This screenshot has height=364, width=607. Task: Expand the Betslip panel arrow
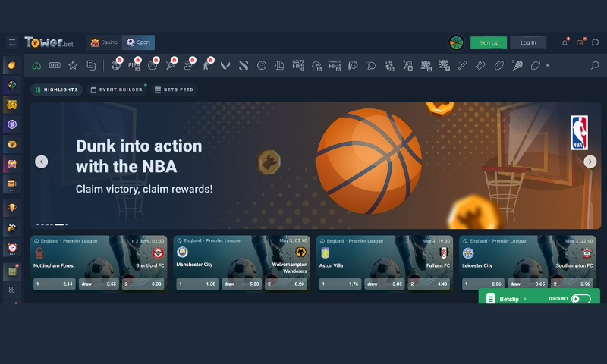(525, 299)
